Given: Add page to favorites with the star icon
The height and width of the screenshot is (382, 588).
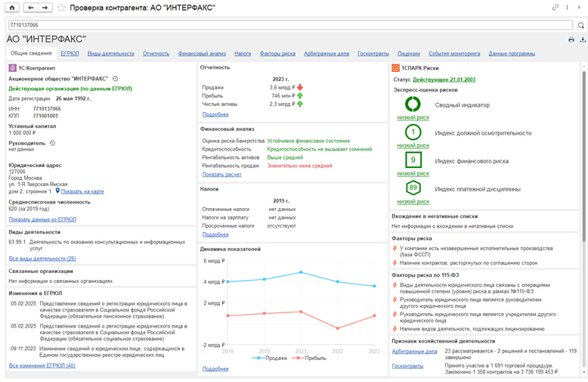Looking at the screenshot, I should pos(61,8).
